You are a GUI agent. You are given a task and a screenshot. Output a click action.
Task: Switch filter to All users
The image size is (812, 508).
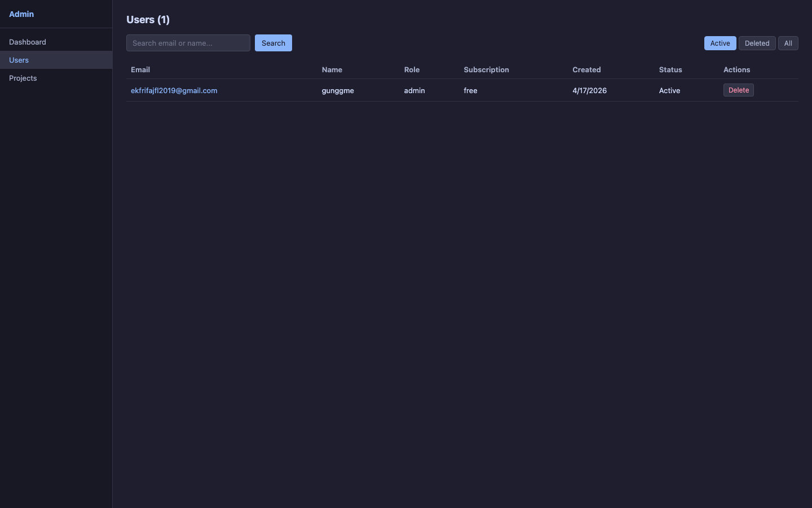(788, 43)
